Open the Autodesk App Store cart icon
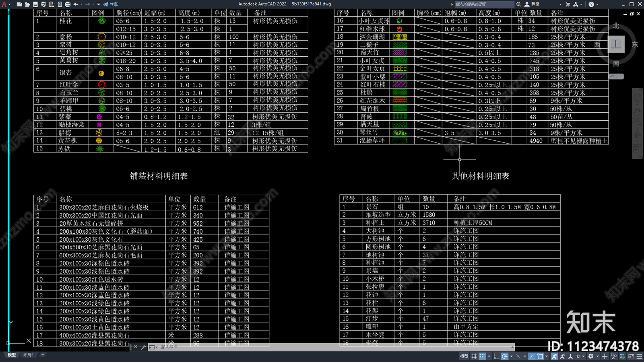 click(x=568, y=4)
